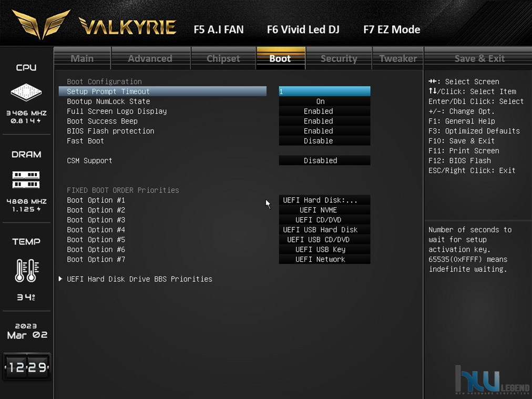Viewport: 532px width, 399px height.
Task: Click the F11: Print Screen hint
Action: (x=464, y=150)
